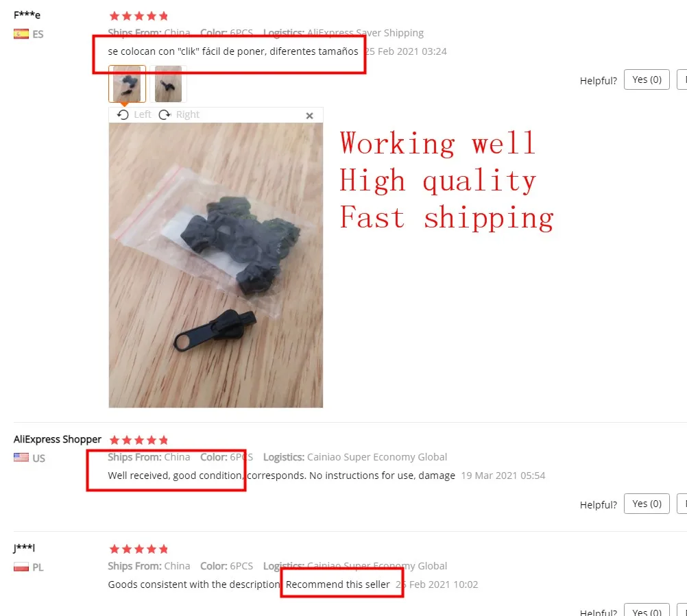Rotate the review photo right
This screenshot has height=616, width=687.
point(179,114)
